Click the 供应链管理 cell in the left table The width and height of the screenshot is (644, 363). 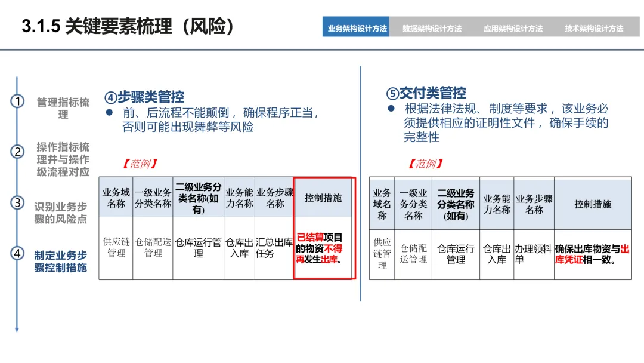pos(116,248)
